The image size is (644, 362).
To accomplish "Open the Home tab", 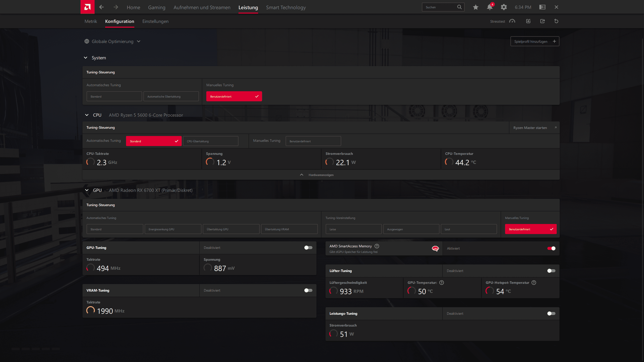I will pos(133,8).
